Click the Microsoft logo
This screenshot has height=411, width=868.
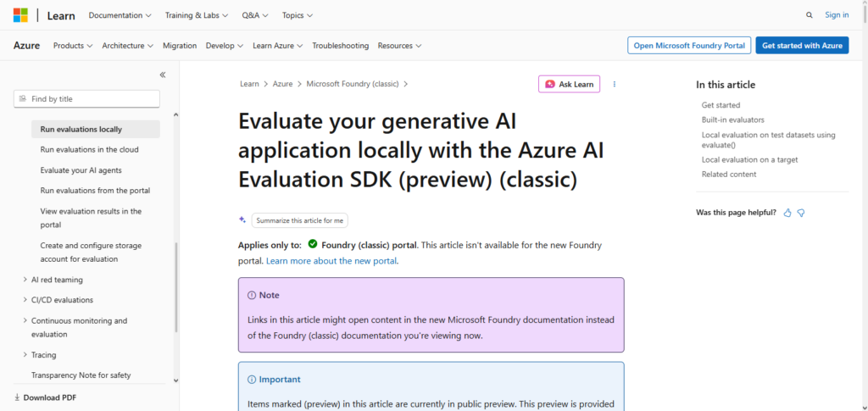coord(20,15)
